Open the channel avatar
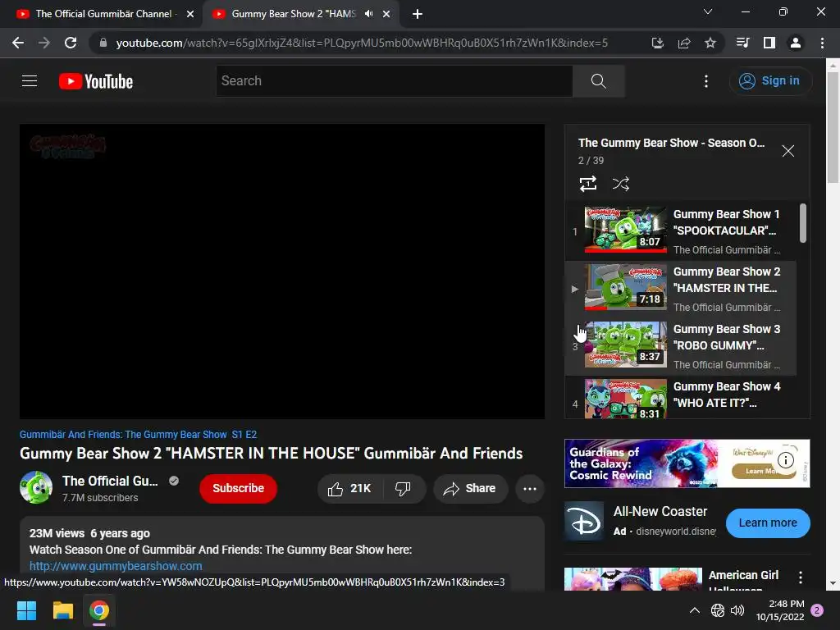This screenshot has height=630, width=840. (x=36, y=487)
